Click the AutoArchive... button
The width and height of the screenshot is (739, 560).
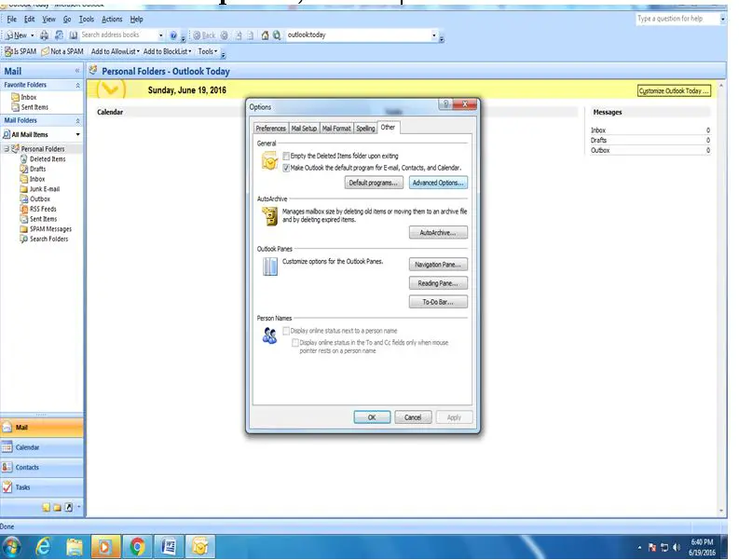(x=438, y=233)
